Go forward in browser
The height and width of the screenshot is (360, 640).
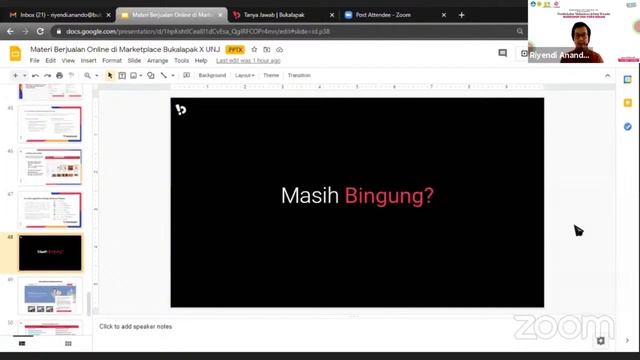(x=25, y=31)
